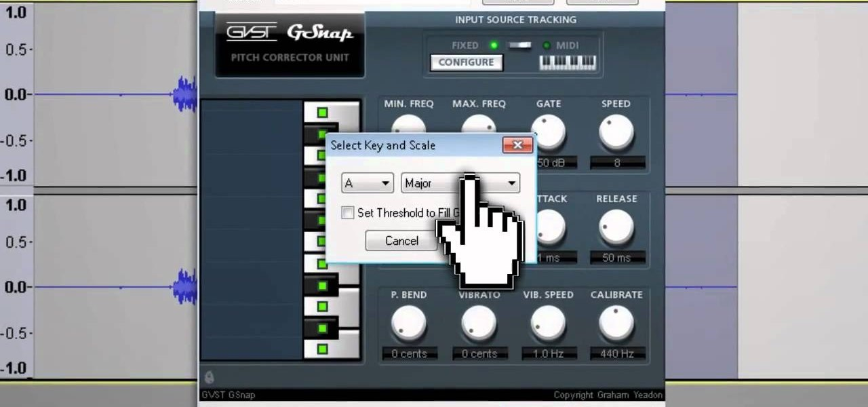This screenshot has height=407, width=868.
Task: Click the GVST GSnap logo
Action: [x=290, y=31]
